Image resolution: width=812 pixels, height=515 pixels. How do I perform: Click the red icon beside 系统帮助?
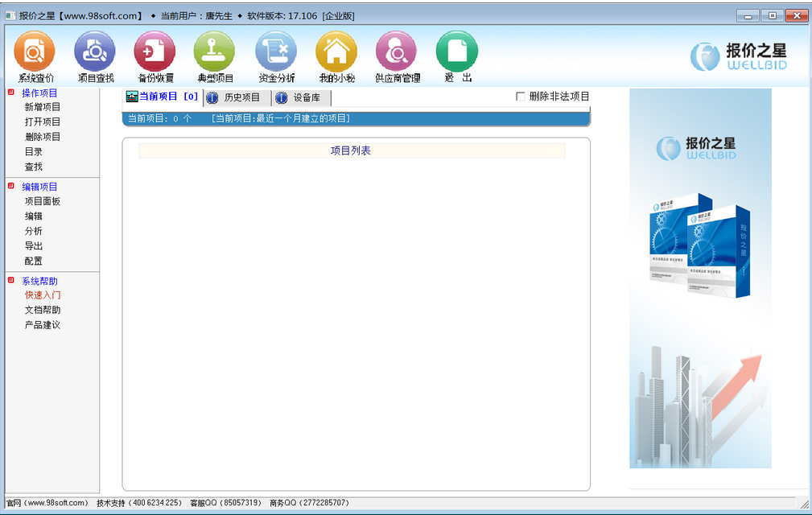pos(11,280)
